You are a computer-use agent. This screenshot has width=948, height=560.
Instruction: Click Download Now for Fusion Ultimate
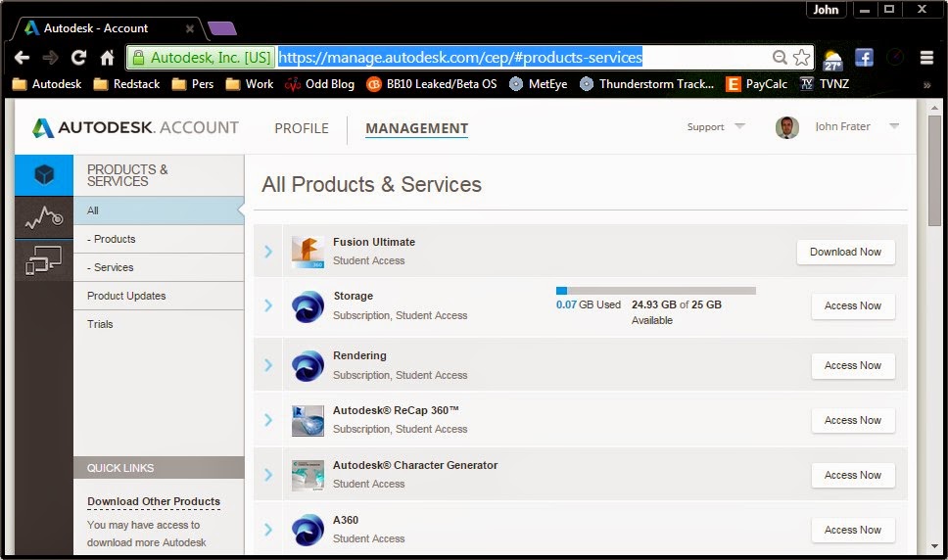point(845,252)
